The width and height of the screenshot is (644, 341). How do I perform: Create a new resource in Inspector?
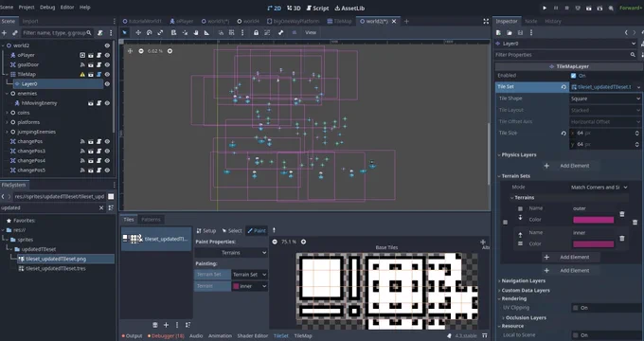point(498,32)
